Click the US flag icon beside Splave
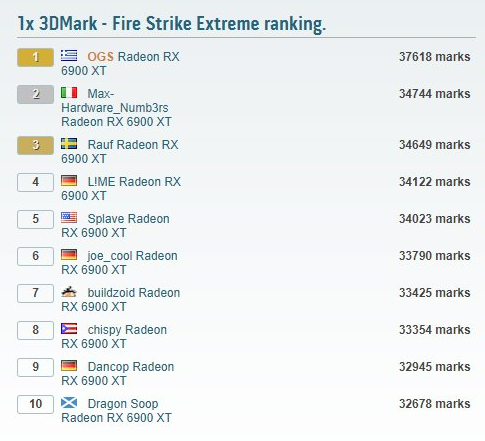The height and width of the screenshot is (441, 485). tap(69, 218)
